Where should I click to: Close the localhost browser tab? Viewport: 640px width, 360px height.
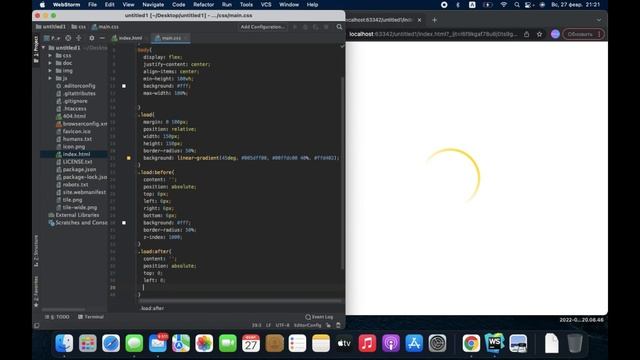419,20
